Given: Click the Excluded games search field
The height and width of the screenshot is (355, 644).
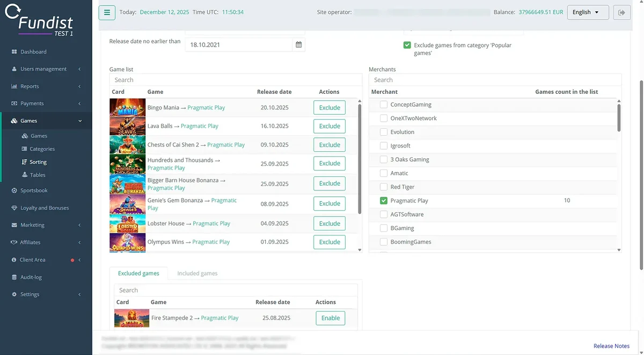Looking at the screenshot, I should 236,290.
